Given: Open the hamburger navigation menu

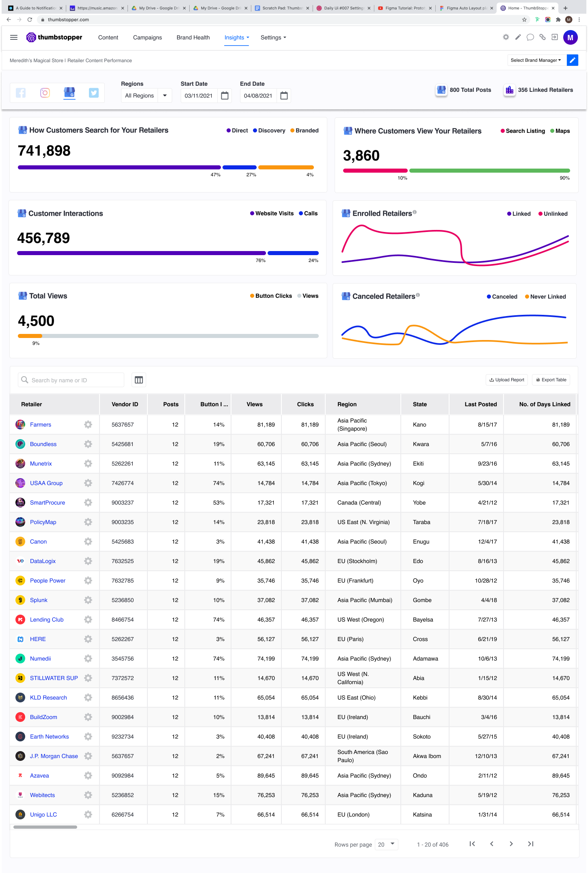Looking at the screenshot, I should [14, 37].
